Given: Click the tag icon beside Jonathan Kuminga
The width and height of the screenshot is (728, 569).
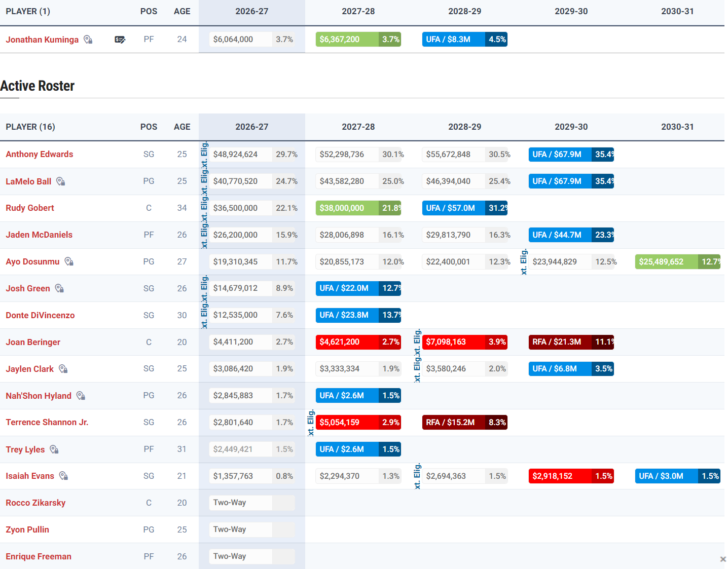Looking at the screenshot, I should 88,40.
